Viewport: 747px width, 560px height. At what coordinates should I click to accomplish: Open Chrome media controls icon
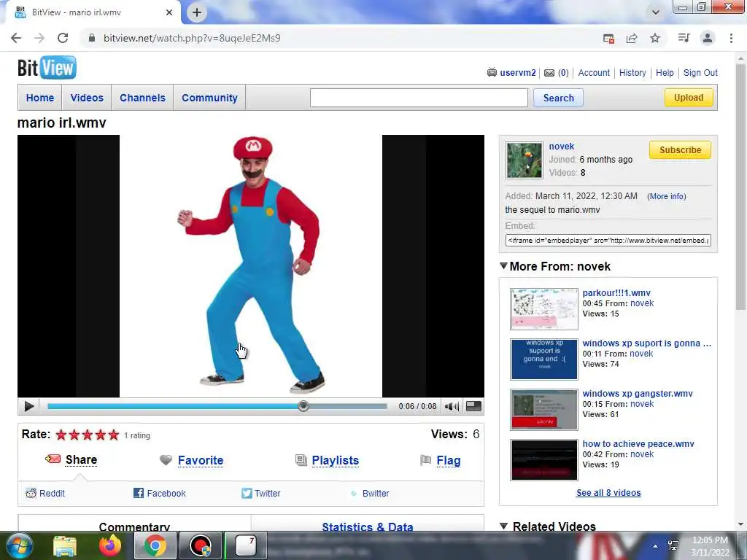pyautogui.click(x=684, y=38)
